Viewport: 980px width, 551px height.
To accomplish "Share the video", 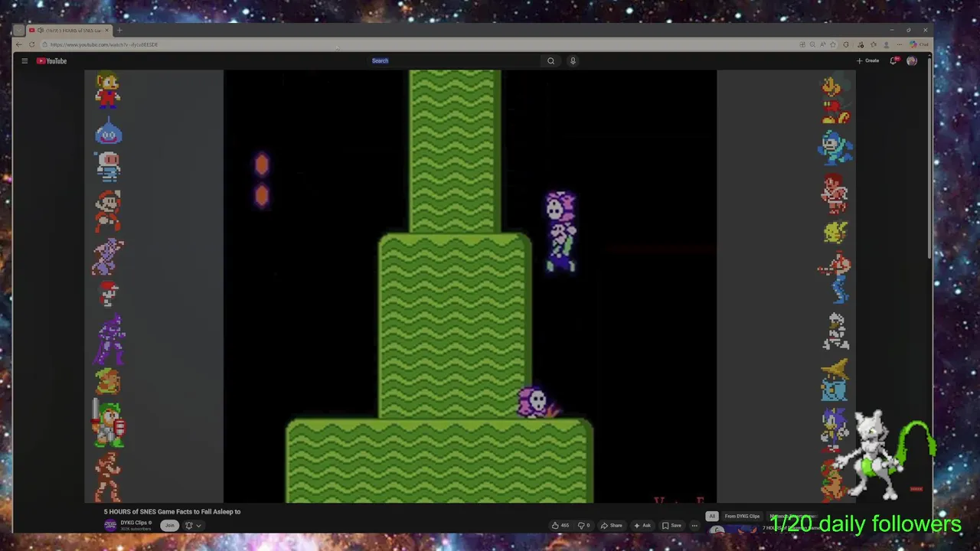I will click(x=612, y=525).
